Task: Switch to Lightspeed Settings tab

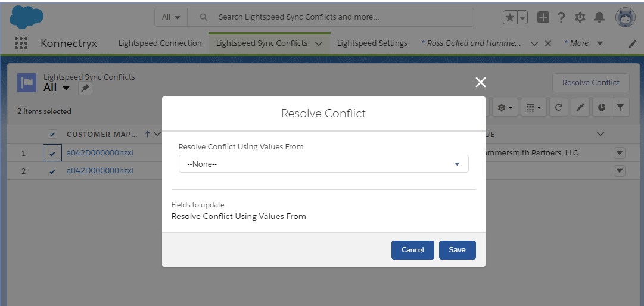Action: coord(372,43)
